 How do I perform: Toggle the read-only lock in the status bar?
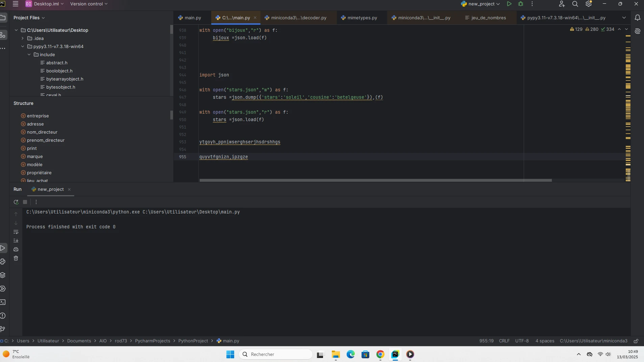(636, 341)
